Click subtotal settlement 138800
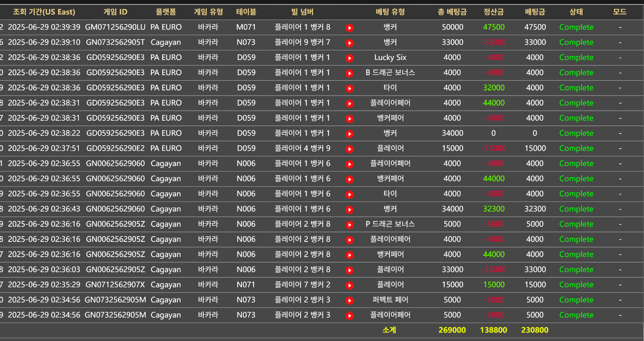The width and height of the screenshot is (644, 341). point(494,330)
